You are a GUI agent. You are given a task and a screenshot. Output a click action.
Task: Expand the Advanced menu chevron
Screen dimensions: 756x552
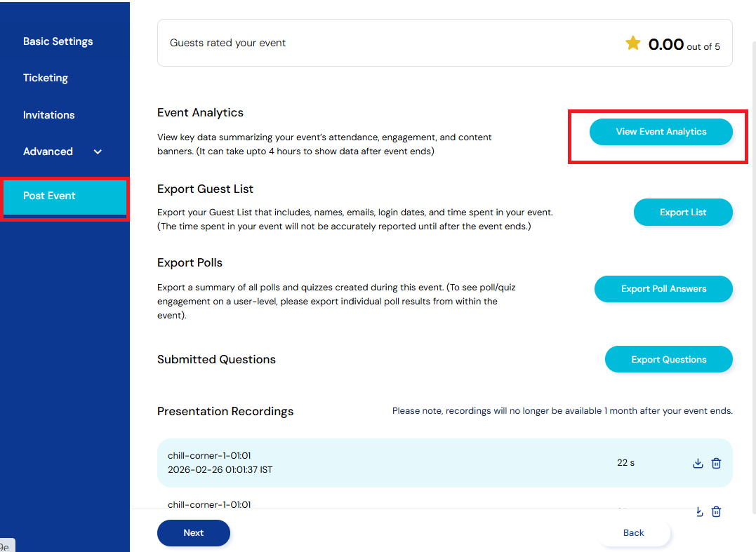pos(98,152)
